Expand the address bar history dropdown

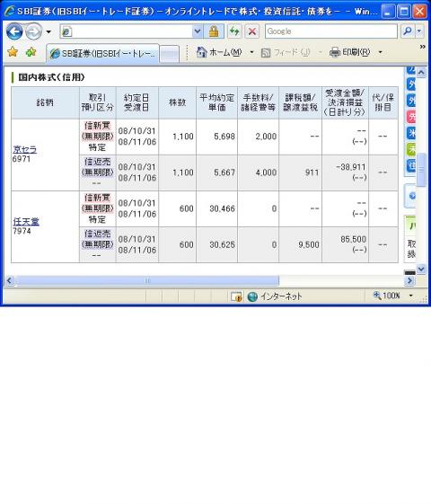point(198,31)
